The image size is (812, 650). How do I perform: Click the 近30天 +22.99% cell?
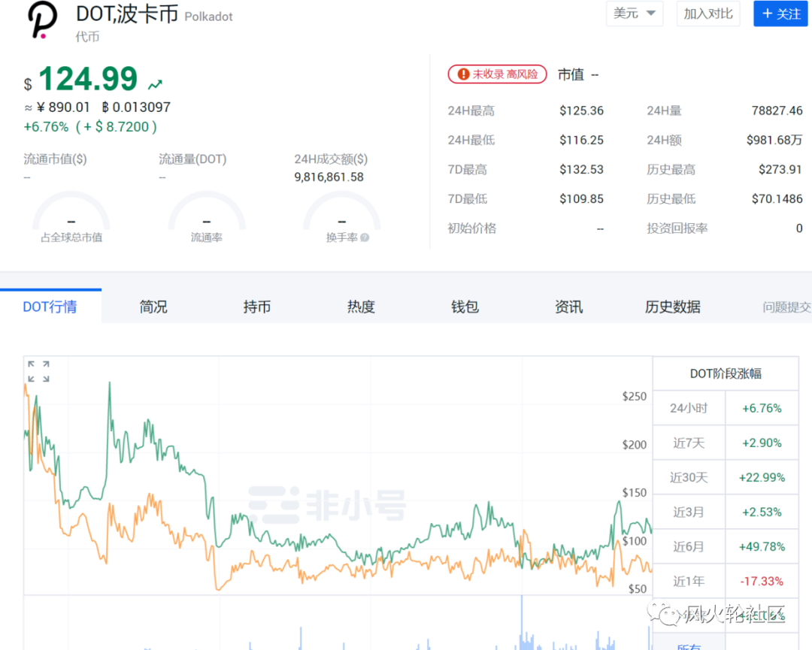point(762,478)
